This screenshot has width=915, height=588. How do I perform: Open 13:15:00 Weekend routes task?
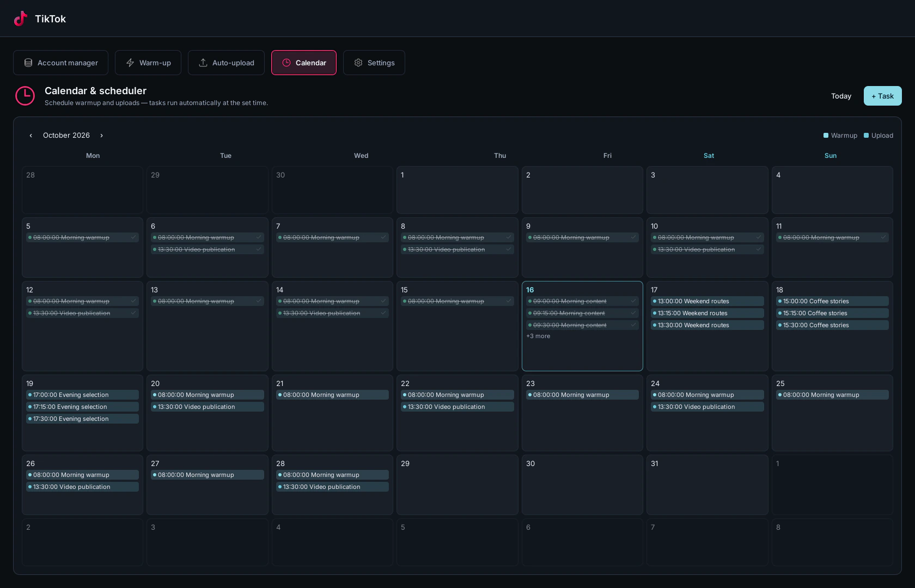707,313
